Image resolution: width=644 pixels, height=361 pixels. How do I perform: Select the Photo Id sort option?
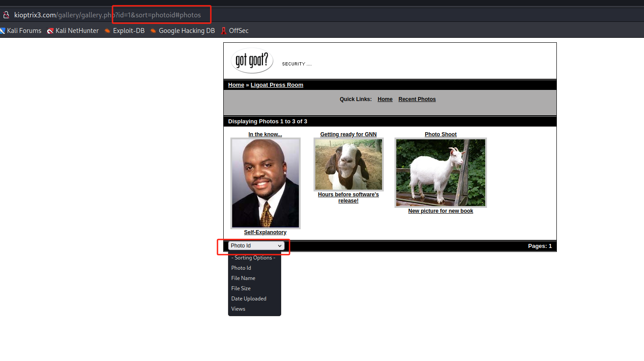click(241, 268)
